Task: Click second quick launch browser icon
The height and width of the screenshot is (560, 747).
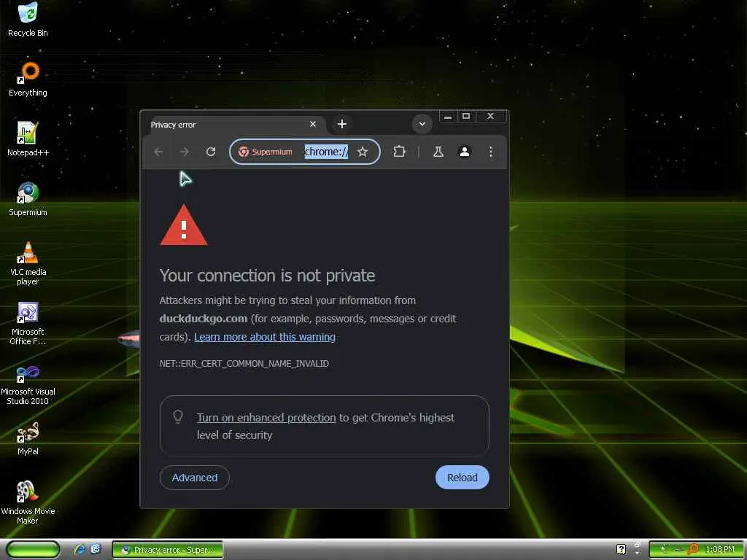Action: coord(96,549)
